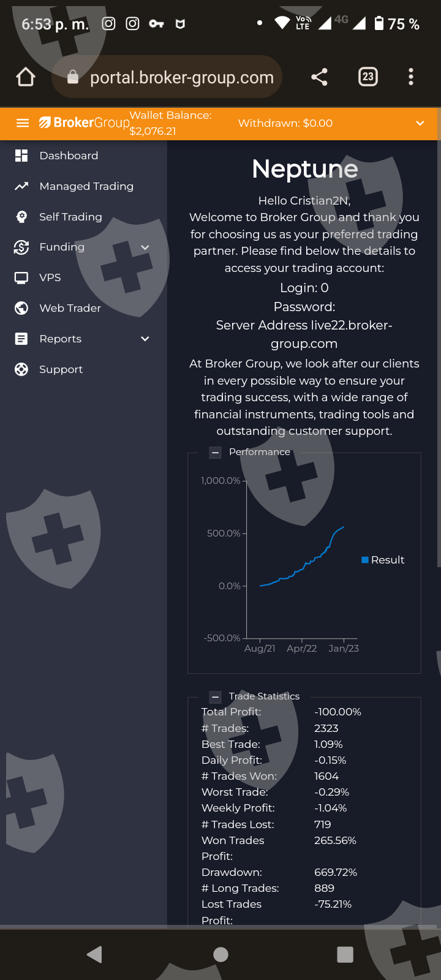Collapse the Trade Statistics panel
This screenshot has width=441, height=980.
pos(215,697)
